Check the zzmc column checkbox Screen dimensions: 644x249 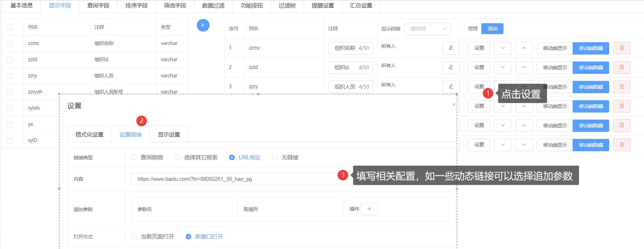tap(9, 44)
